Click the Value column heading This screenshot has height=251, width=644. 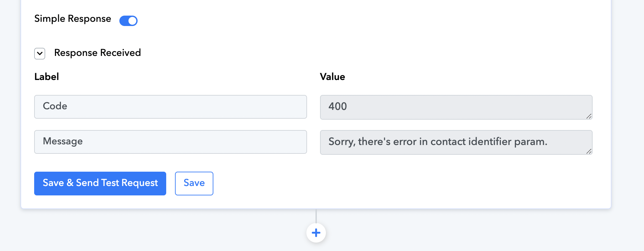coord(332,77)
